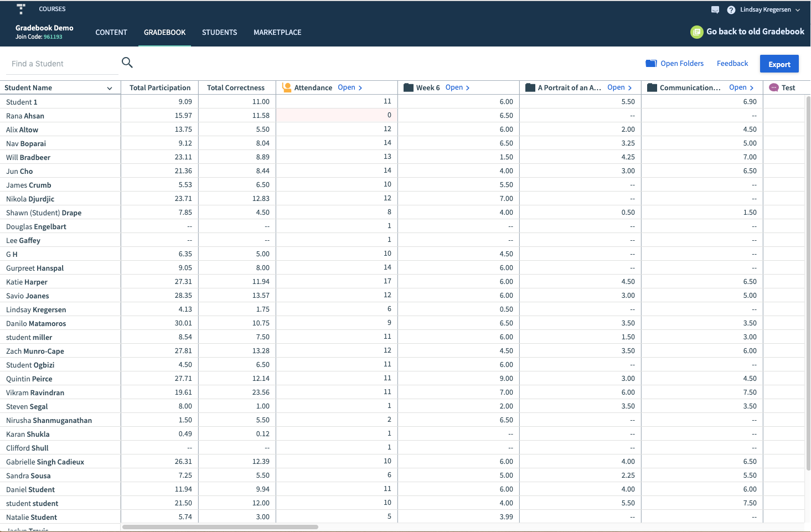Expand the Lindsay Kregersen account menu
This screenshot has height=532, width=811.
click(770, 10)
